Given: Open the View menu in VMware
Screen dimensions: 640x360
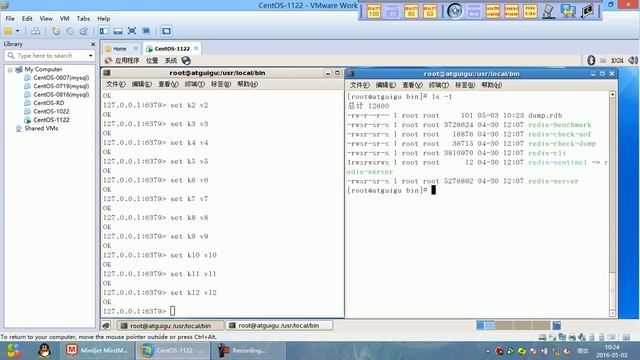Looking at the screenshot, I should tap(46, 18).
